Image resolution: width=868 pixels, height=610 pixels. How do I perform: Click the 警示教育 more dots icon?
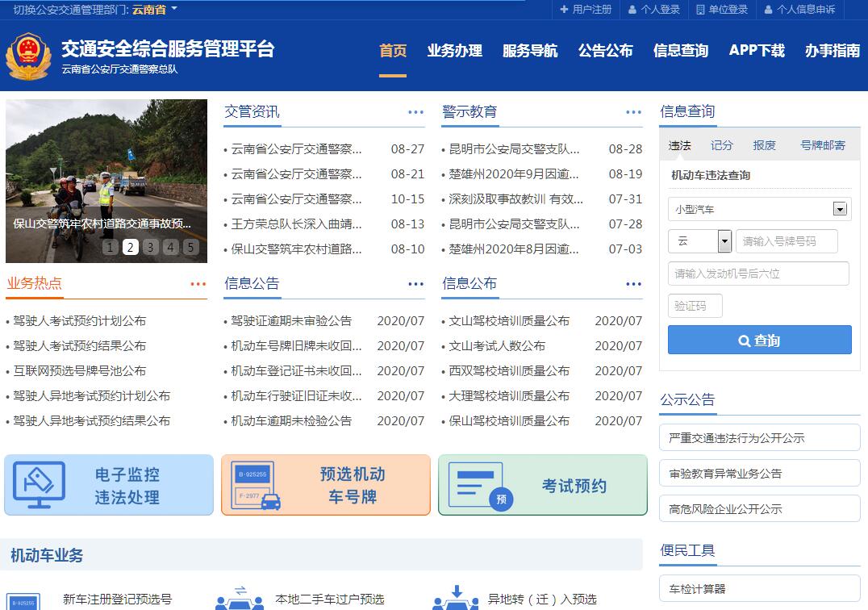tap(633, 112)
